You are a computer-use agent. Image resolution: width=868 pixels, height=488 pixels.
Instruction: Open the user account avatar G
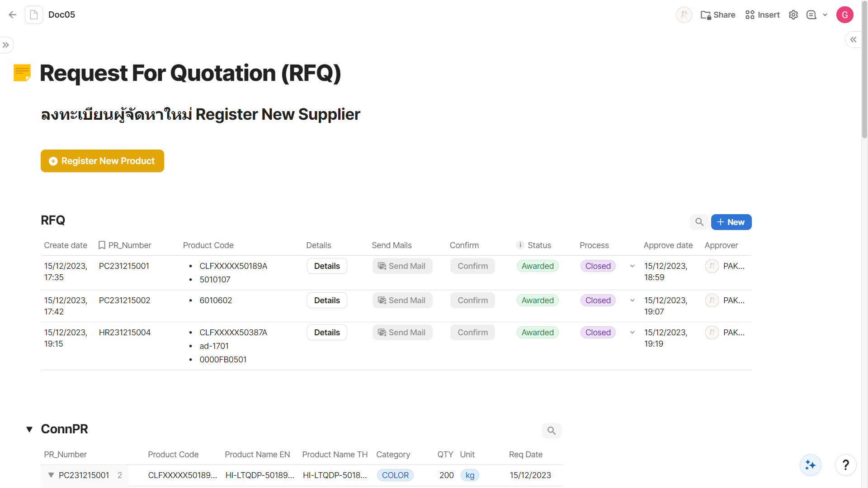point(844,15)
